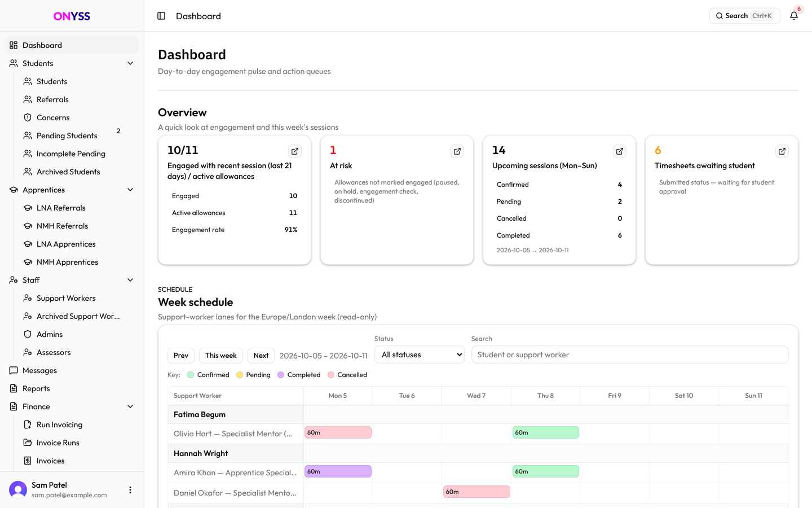Select Daniel Okafor's Wednesday 60m session
This screenshot has width=812, height=508.
coord(476,492)
